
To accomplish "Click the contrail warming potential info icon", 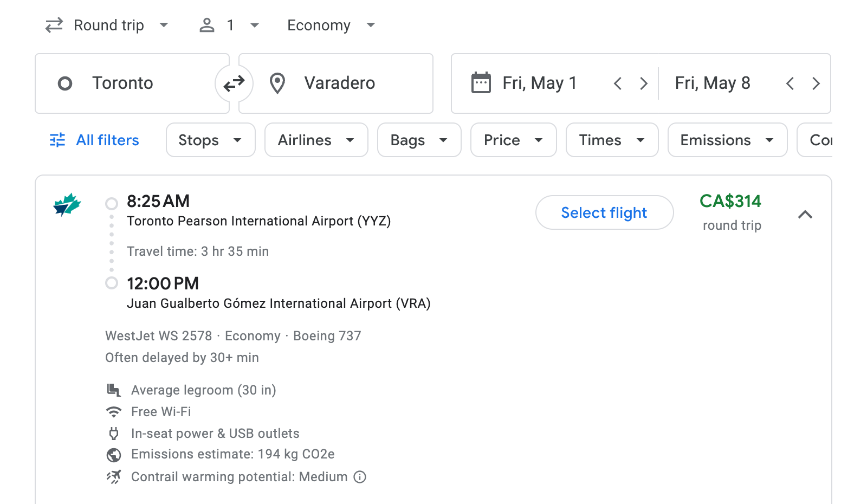I will pyautogui.click(x=359, y=477).
